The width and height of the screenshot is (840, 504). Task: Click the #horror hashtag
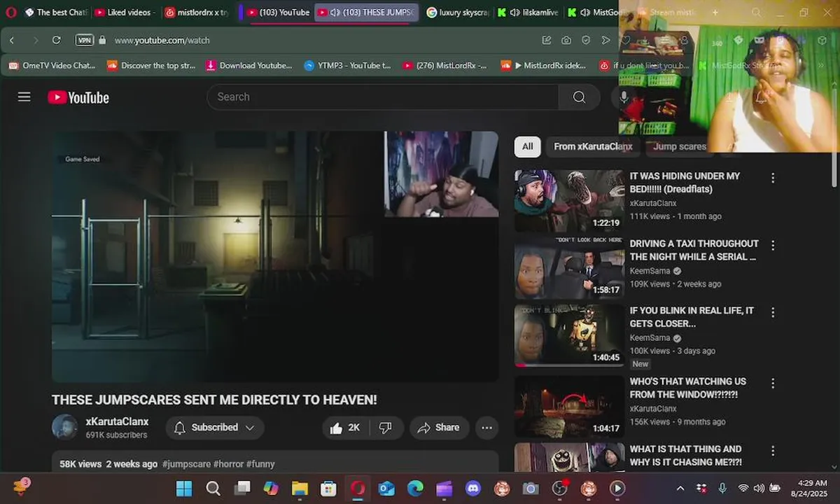pos(228,464)
